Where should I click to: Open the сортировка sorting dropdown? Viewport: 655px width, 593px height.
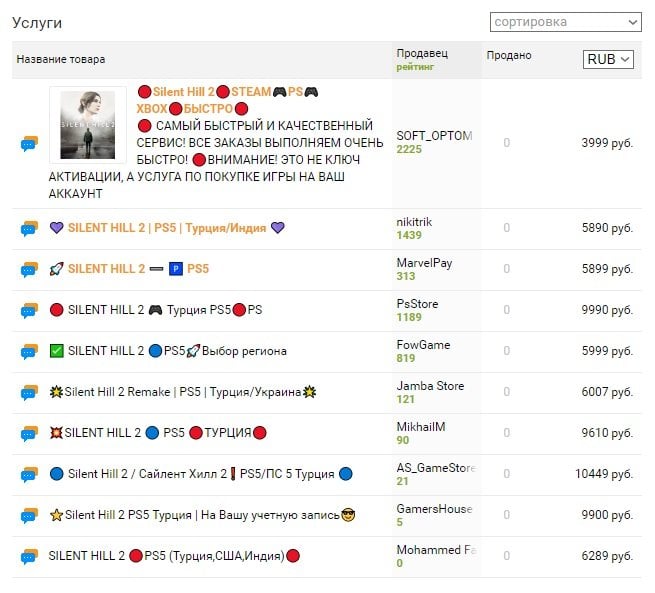coord(566,22)
